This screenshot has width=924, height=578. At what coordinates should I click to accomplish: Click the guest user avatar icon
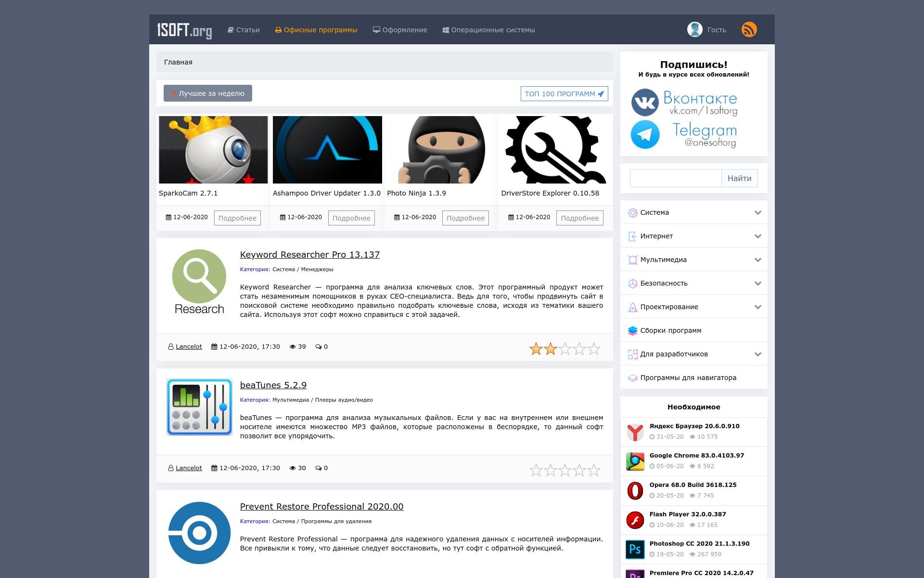tap(694, 29)
